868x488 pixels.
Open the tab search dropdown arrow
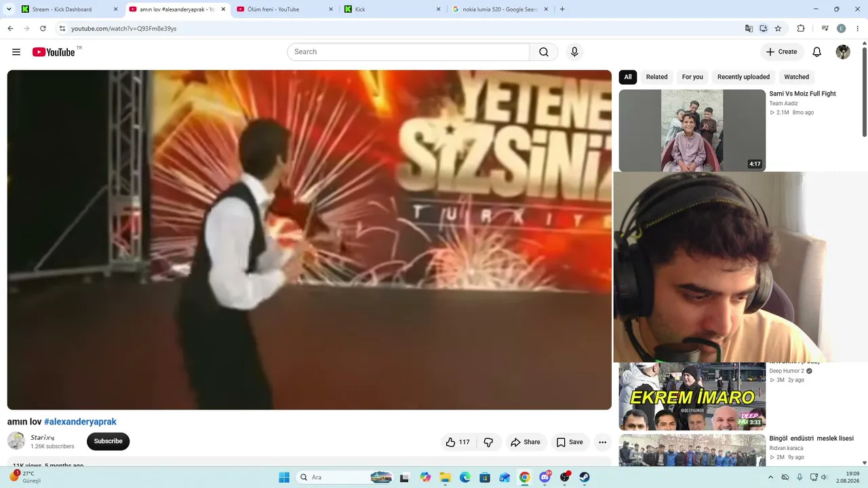point(9,9)
